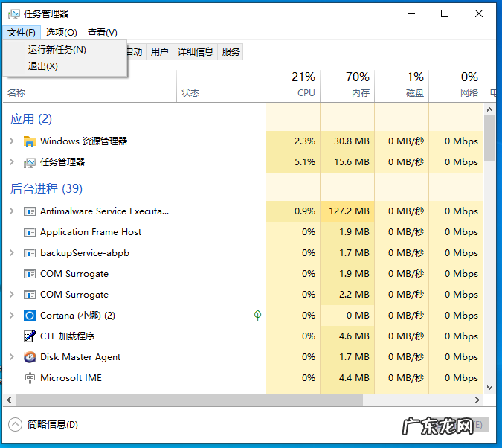Click the 127.2 MB memory value
502x448 pixels.
pyautogui.click(x=349, y=211)
